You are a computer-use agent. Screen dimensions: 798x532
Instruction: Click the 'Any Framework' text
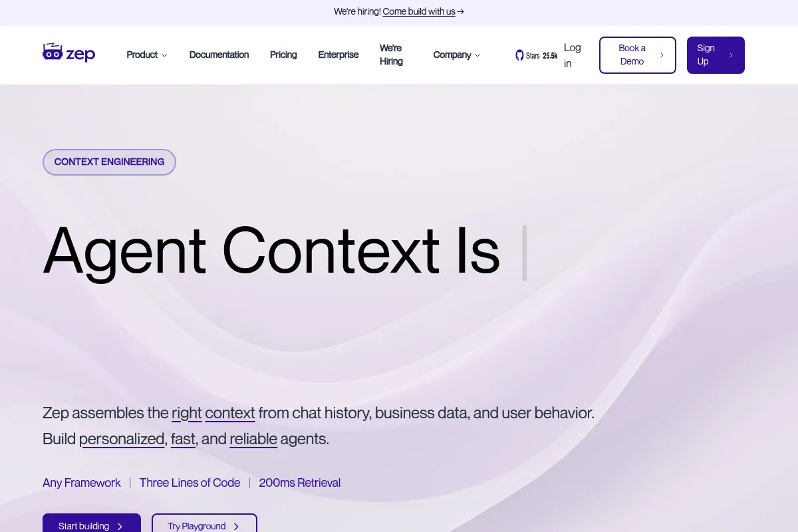click(x=82, y=483)
